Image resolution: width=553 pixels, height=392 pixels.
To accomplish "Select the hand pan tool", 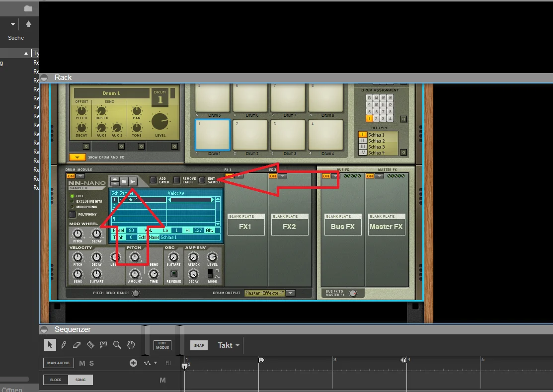I will [x=131, y=345].
